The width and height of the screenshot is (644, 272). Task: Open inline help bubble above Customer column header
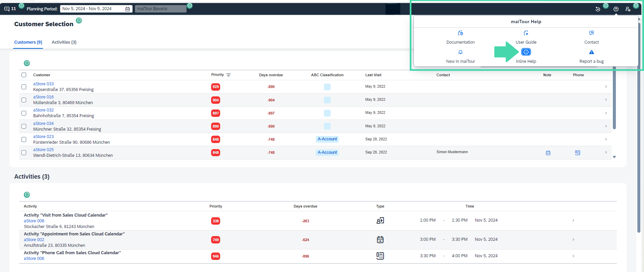[x=27, y=63]
